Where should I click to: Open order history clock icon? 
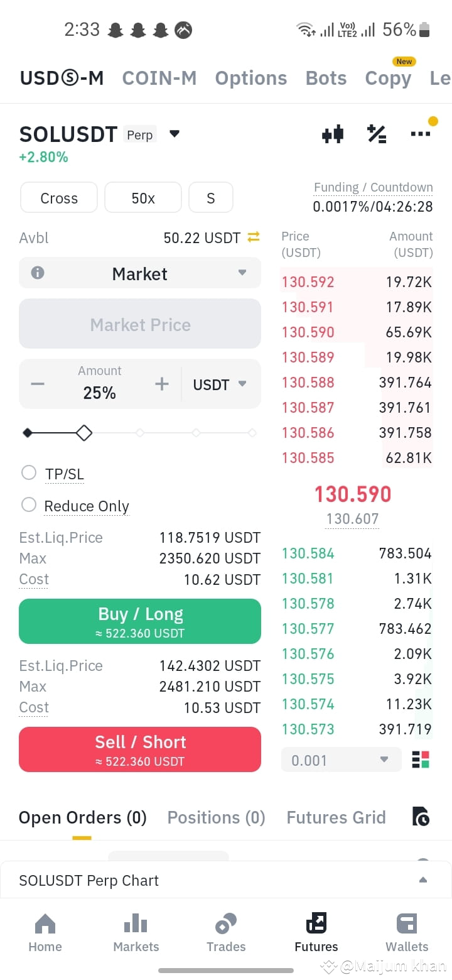click(421, 816)
